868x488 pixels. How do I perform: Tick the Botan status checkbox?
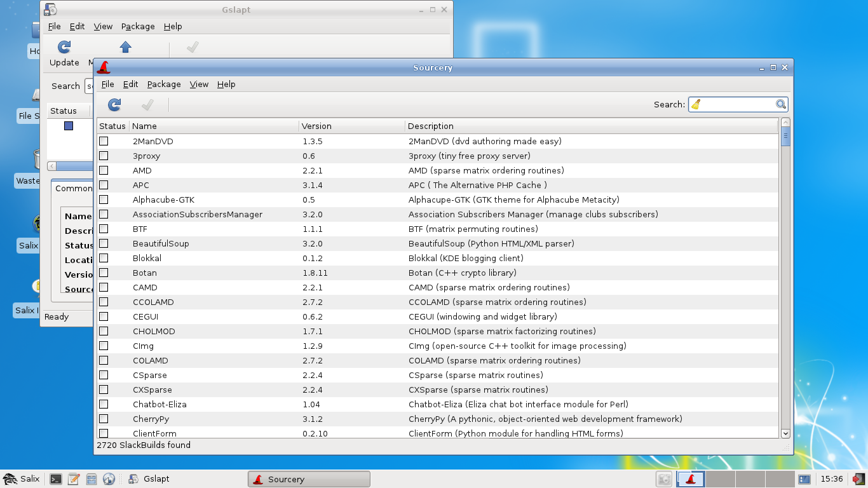pos(104,273)
